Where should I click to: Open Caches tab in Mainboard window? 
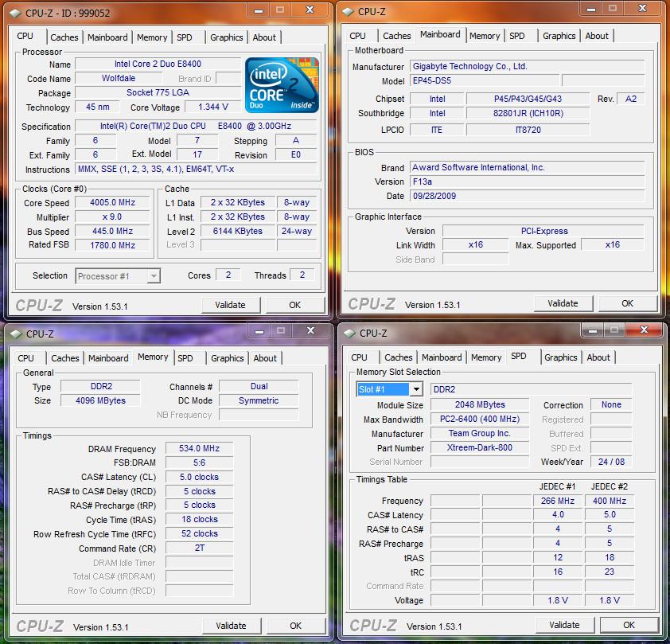coord(396,36)
